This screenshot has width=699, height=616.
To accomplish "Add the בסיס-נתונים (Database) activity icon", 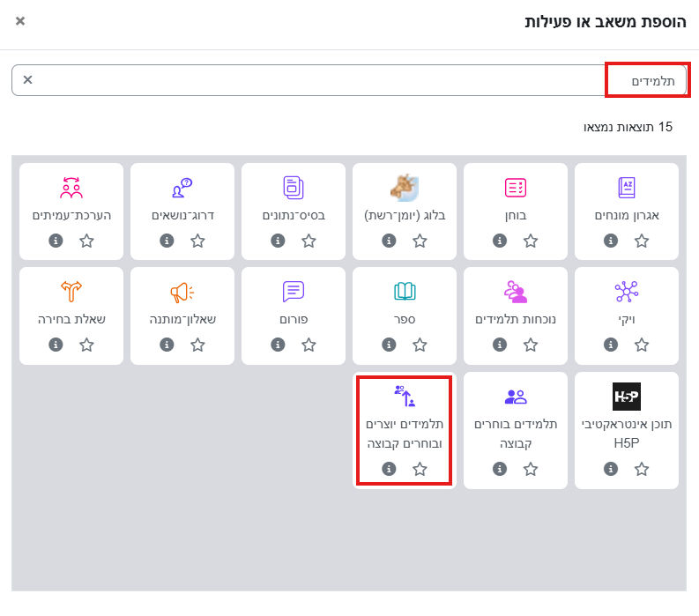I will click(x=294, y=187).
